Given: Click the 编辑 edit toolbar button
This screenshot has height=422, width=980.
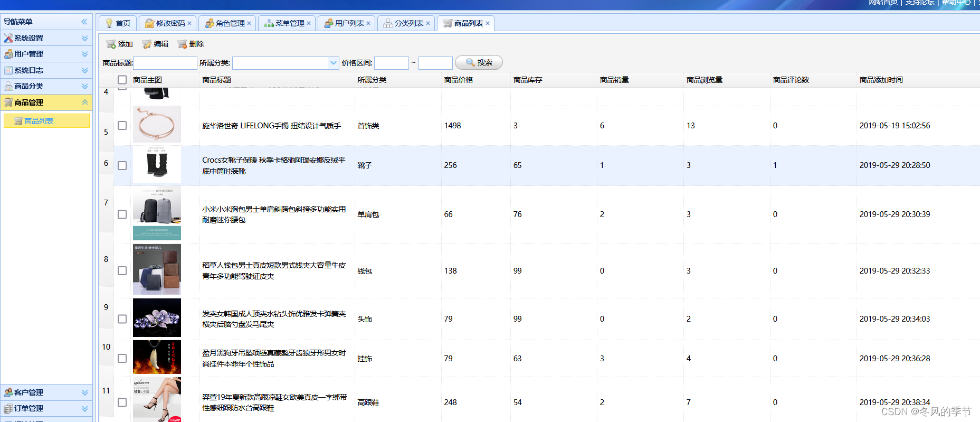Looking at the screenshot, I should coord(155,44).
